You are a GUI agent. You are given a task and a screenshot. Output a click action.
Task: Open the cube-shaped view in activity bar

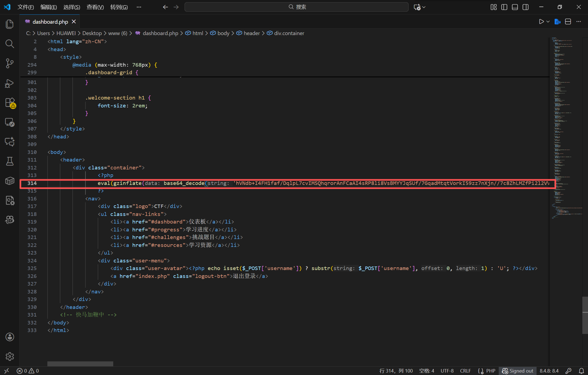point(10,181)
